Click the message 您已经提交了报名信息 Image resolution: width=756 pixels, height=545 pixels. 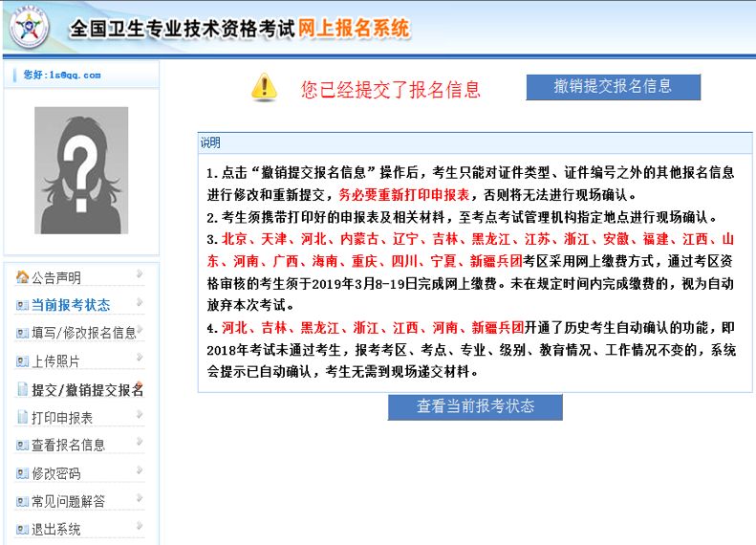click(391, 90)
